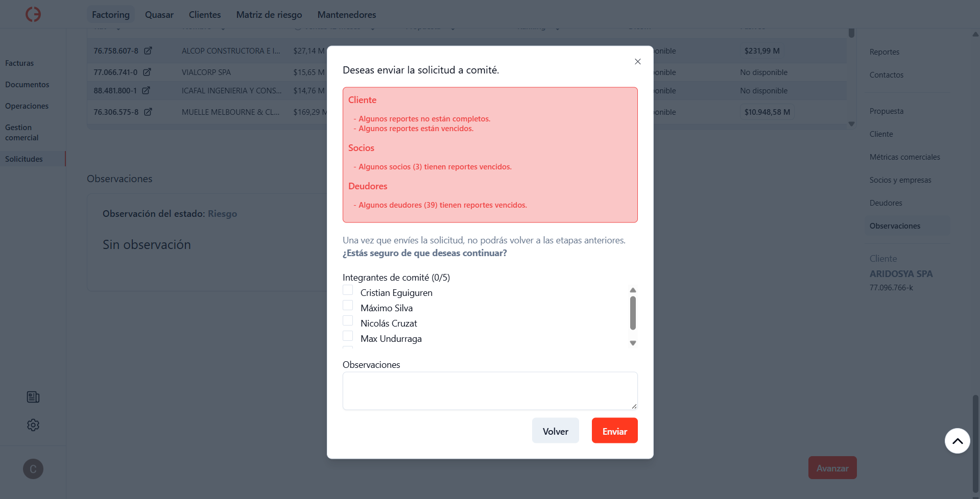Open external link icon next to 88.481.800-1
This screenshot has width=980, height=499.
146,90
